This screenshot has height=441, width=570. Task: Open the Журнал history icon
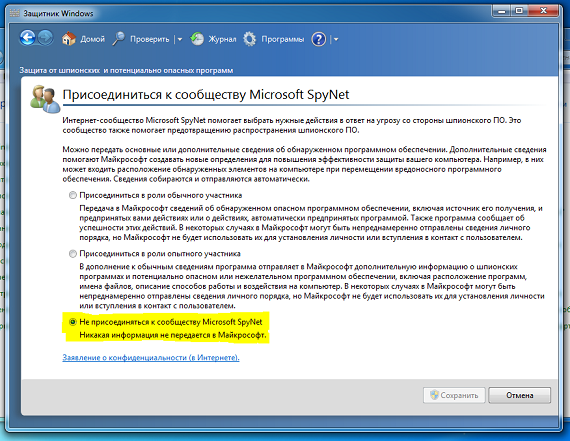[197, 39]
